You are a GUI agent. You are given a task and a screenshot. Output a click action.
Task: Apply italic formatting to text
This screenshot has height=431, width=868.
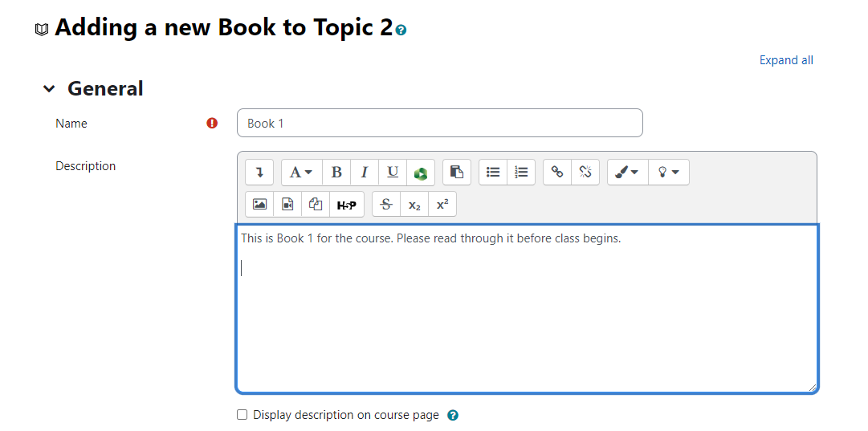364,172
